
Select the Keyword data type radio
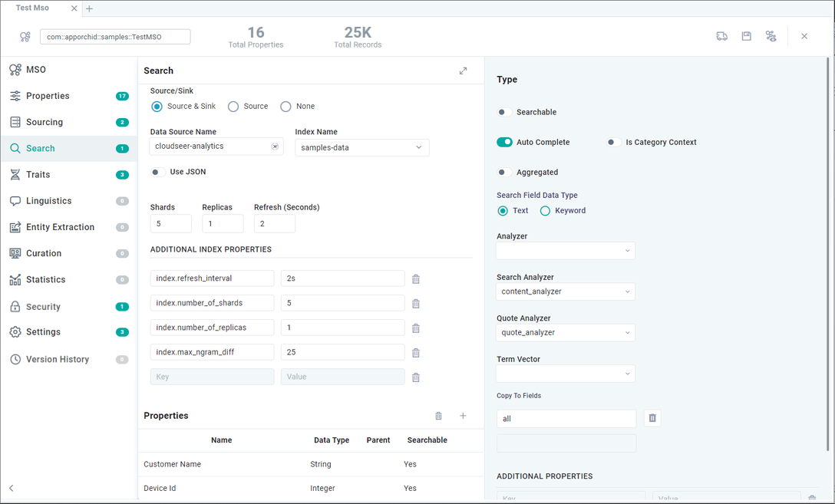point(545,211)
